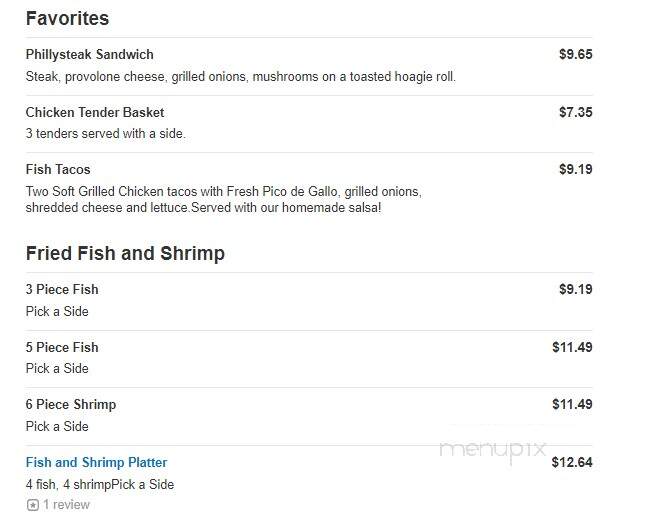Click the $9.65 Phillysteak price

tap(576, 54)
